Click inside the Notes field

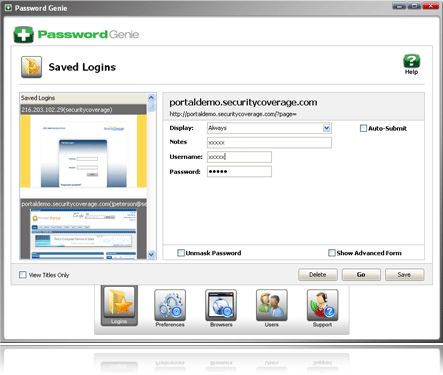[x=269, y=142]
